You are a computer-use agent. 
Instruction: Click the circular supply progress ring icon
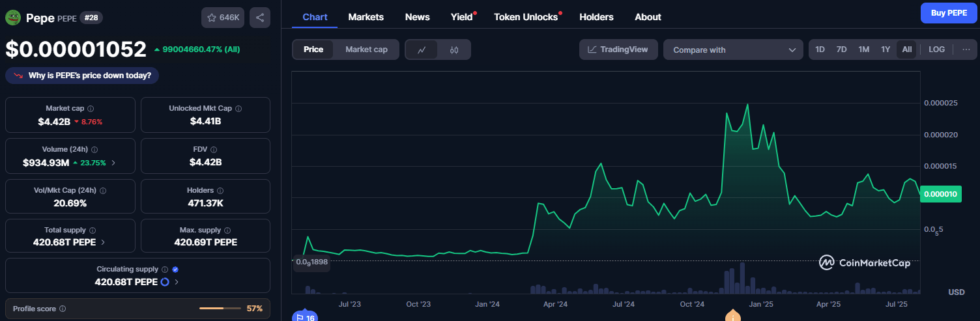coord(165,282)
